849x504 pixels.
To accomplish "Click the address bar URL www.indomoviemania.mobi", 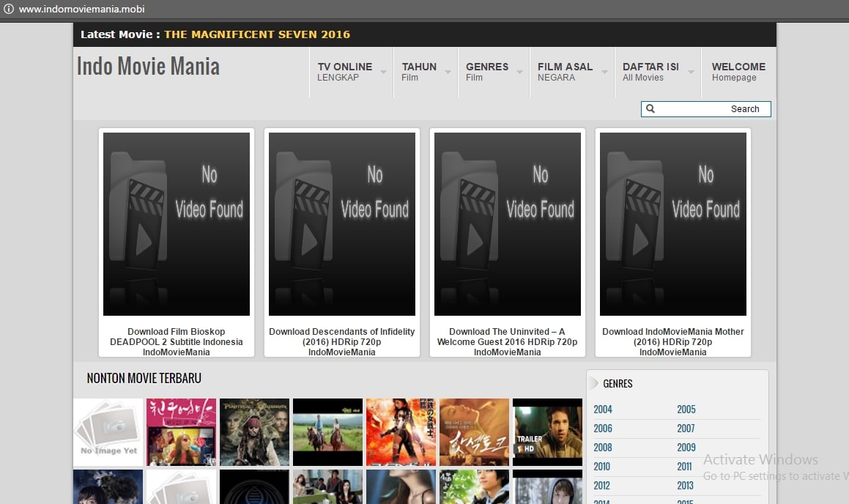I will pyautogui.click(x=82, y=9).
